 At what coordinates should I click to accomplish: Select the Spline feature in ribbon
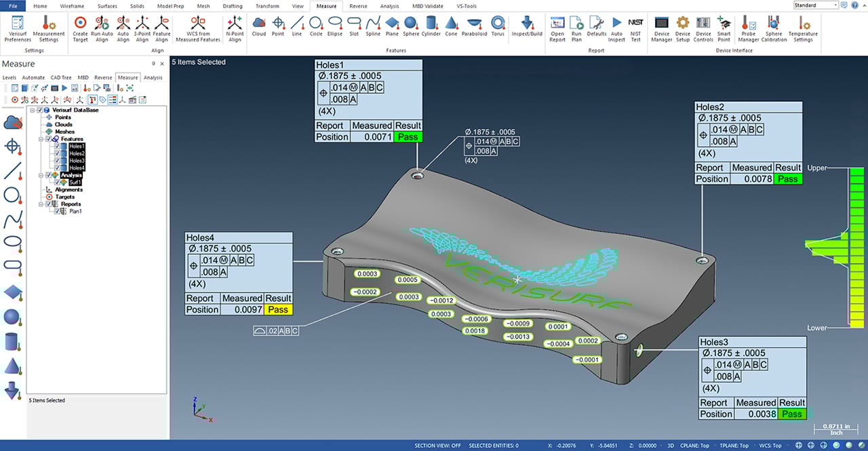pos(373,27)
